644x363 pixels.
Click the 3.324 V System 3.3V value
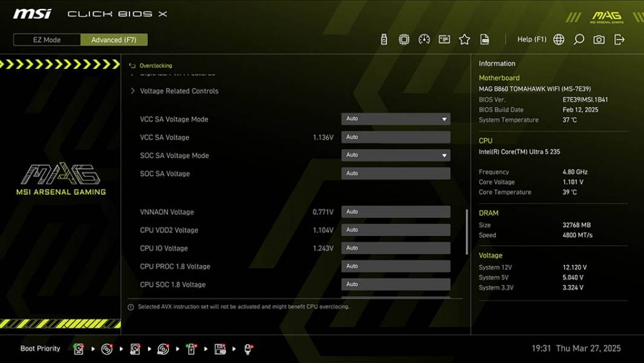click(573, 288)
